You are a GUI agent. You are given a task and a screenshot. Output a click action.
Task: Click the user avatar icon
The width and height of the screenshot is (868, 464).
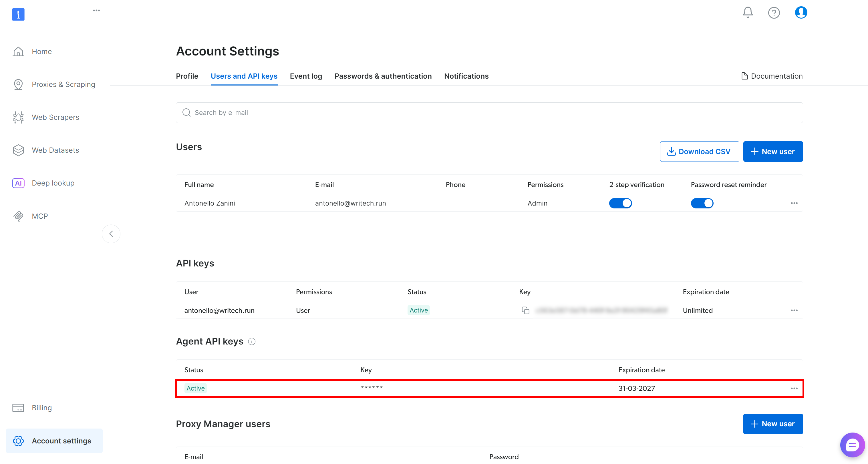pos(801,13)
